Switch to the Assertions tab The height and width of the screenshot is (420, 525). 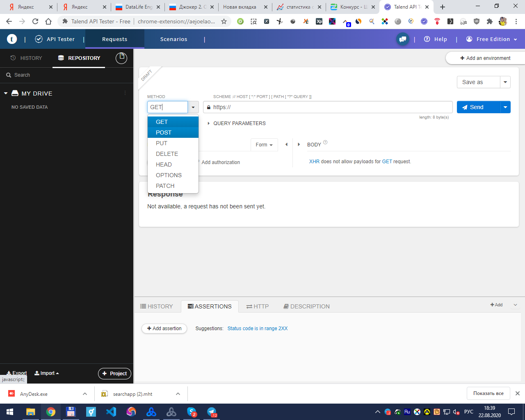pyautogui.click(x=210, y=306)
